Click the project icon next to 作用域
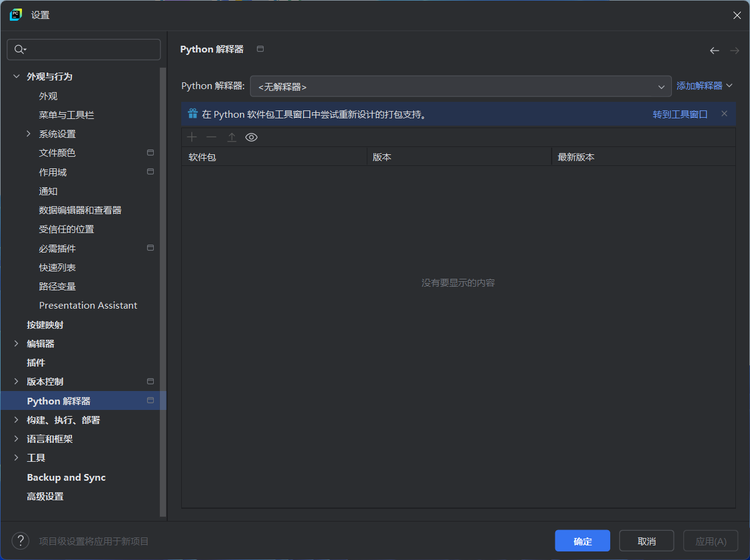The width and height of the screenshot is (750, 560). (x=150, y=172)
